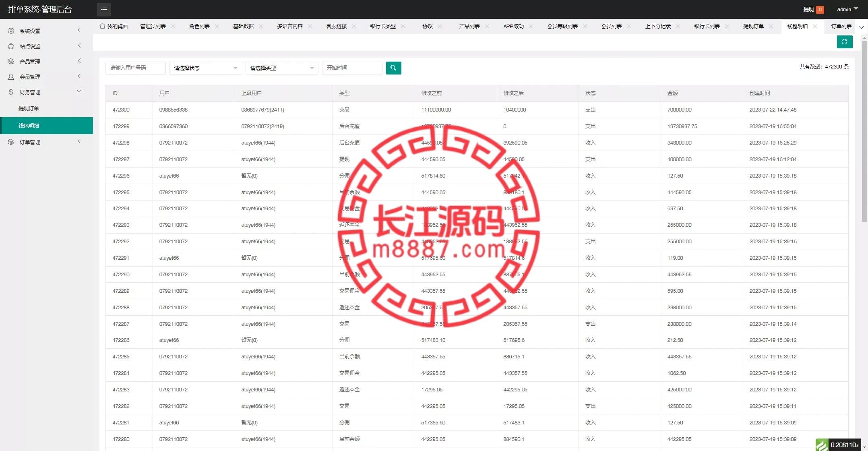Click the 订单管理 sidebar icon
The image size is (868, 451).
pos(11,142)
